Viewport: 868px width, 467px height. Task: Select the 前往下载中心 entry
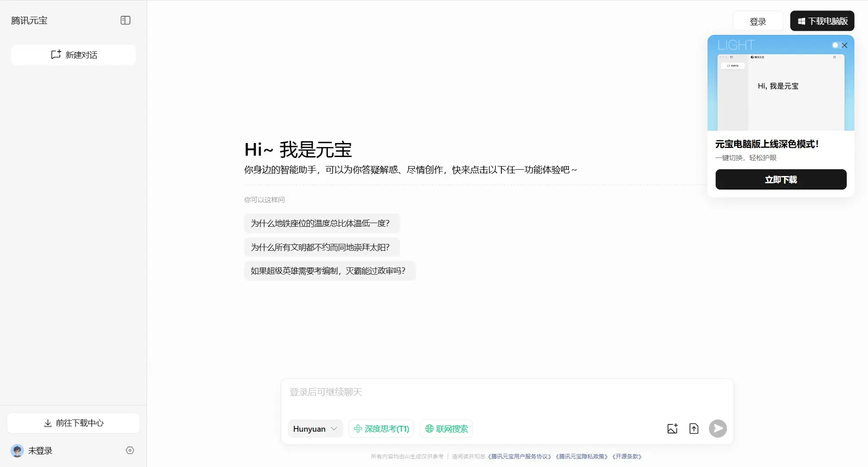point(73,423)
